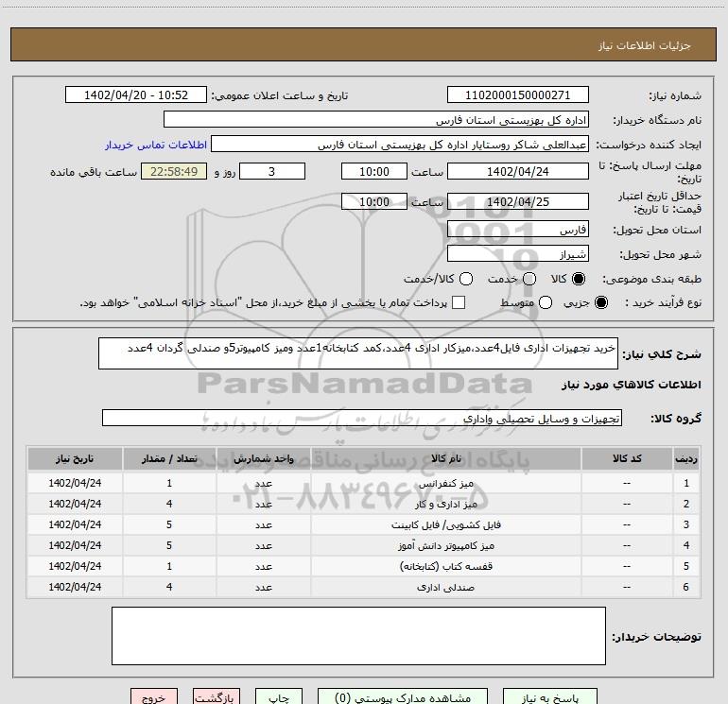This screenshot has width=728, height=704.
Task: Select the صندلی اداری row name
Action: pos(445,587)
